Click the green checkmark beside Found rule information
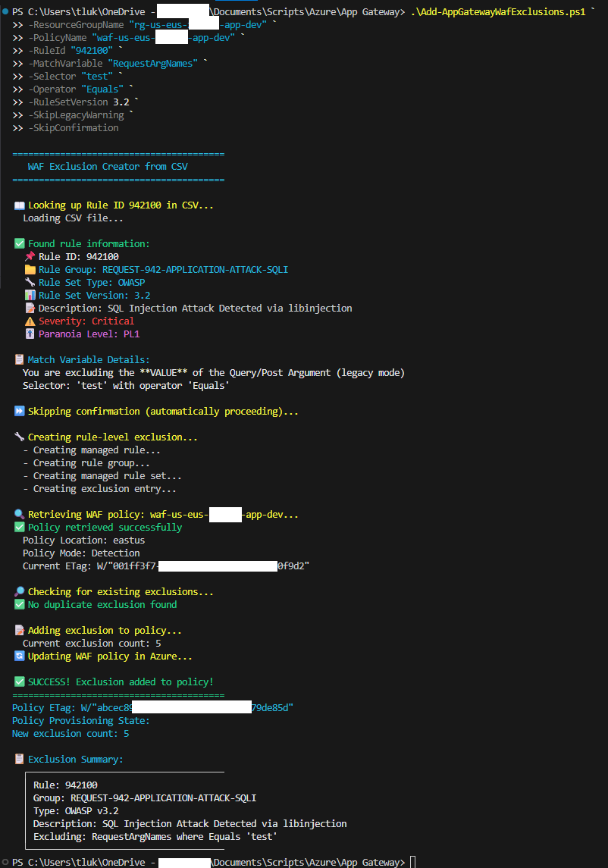 [19, 244]
